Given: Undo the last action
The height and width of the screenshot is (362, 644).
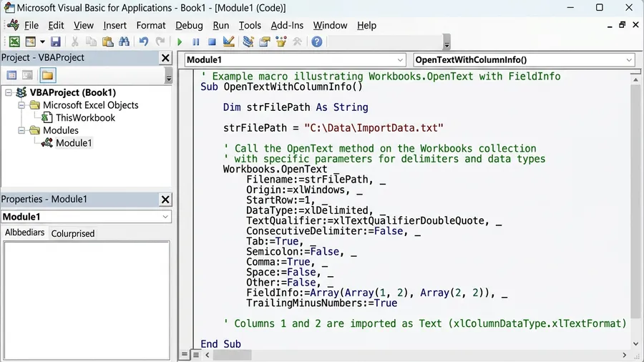Looking at the screenshot, I should click(x=143, y=41).
